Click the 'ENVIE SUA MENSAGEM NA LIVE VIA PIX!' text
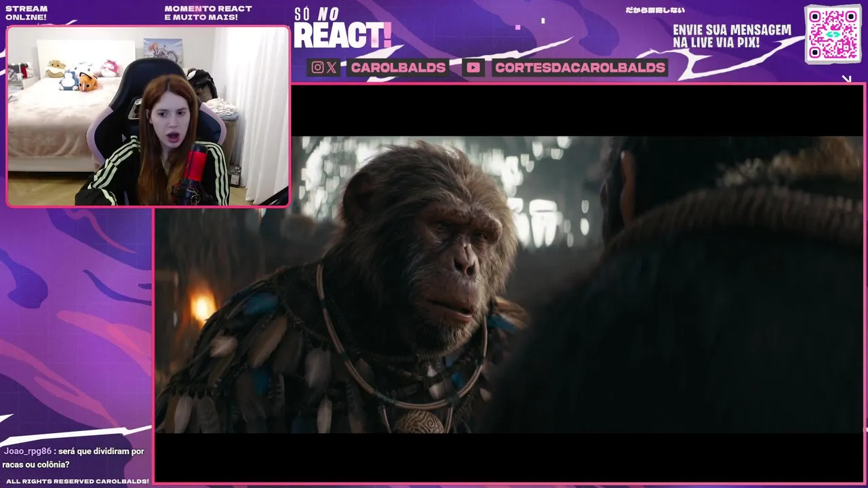 (x=732, y=36)
